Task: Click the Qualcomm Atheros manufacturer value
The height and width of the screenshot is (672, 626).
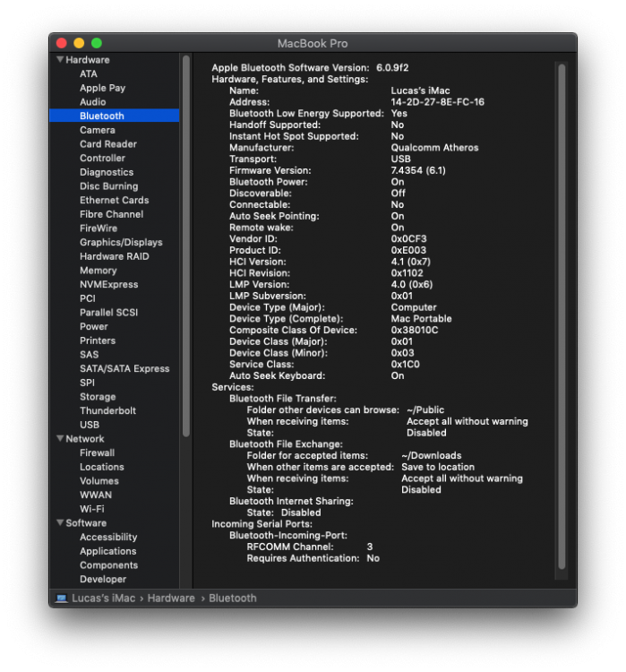Action: tap(434, 148)
